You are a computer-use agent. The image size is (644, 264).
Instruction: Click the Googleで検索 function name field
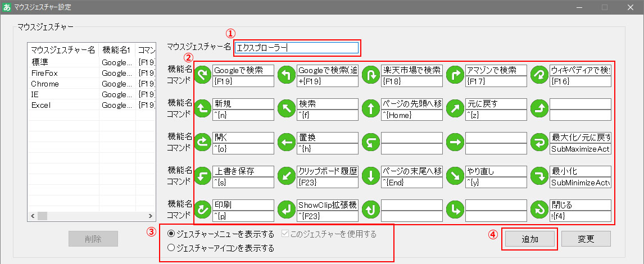point(243,70)
